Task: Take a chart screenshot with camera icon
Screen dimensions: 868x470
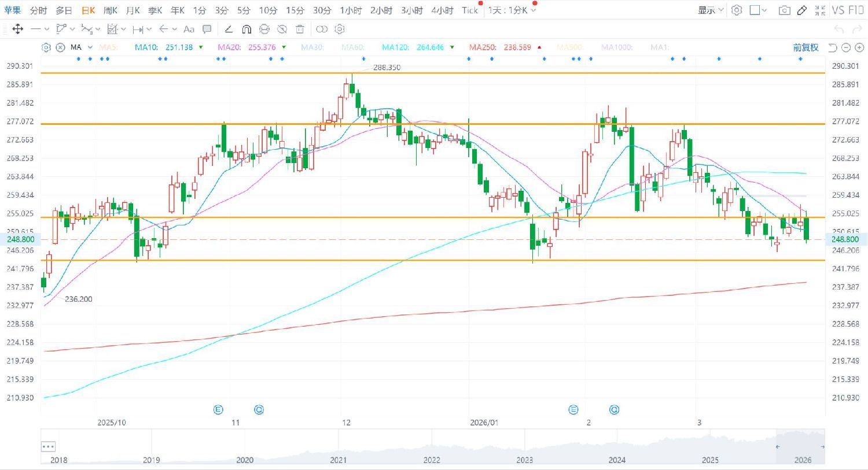Action: (784, 10)
